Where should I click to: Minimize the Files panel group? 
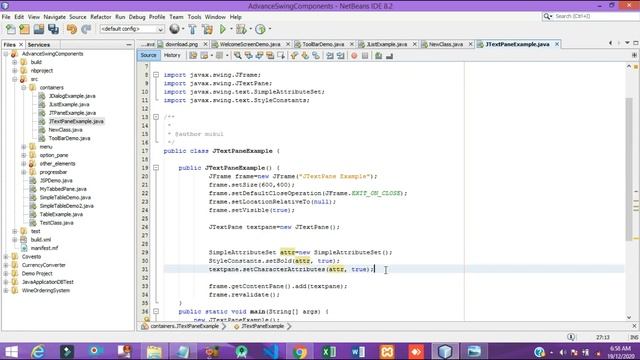click(x=129, y=44)
